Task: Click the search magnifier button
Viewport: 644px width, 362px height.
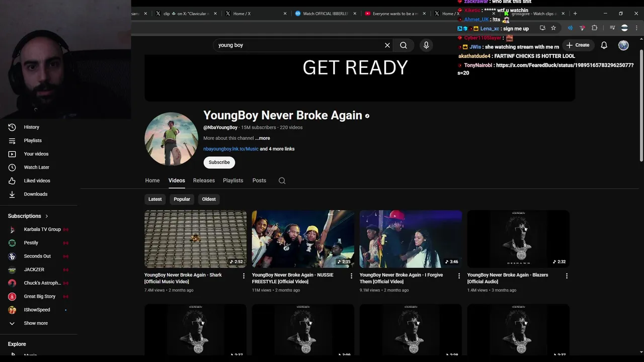Action: click(x=404, y=45)
